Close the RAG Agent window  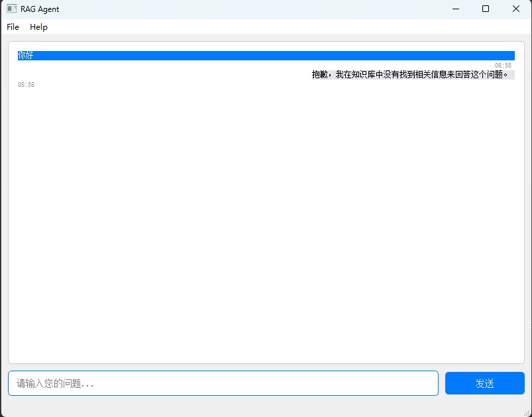pyautogui.click(x=515, y=9)
